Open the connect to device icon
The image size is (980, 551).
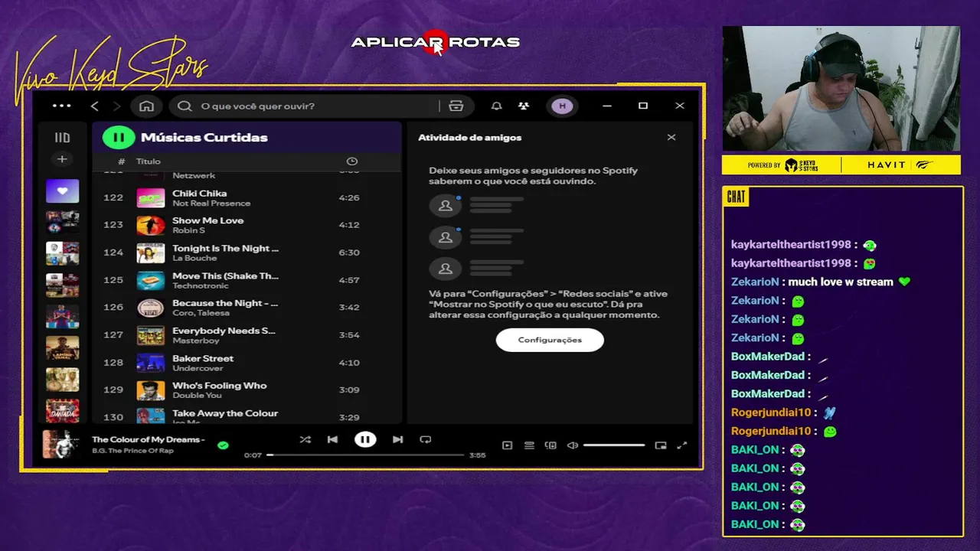[x=550, y=445]
